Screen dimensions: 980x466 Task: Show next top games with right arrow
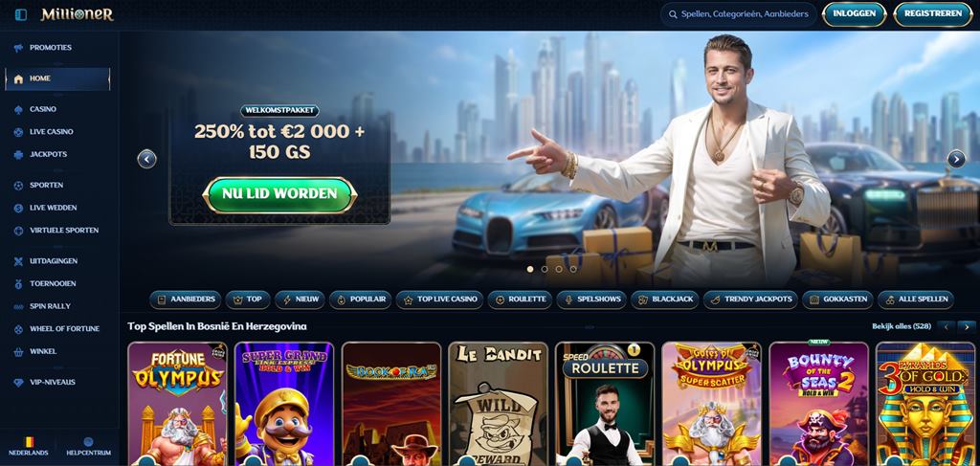[967, 326]
